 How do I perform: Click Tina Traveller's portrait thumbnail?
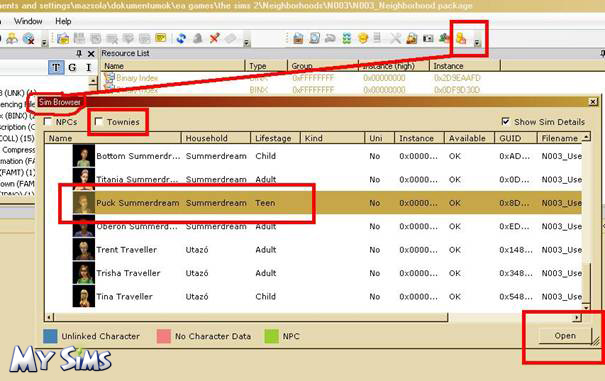point(84,296)
